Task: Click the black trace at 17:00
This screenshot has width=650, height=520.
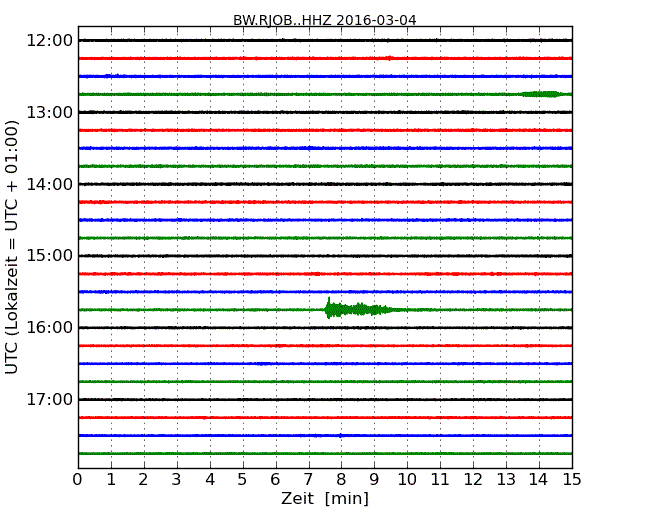Action: pyautogui.click(x=325, y=399)
